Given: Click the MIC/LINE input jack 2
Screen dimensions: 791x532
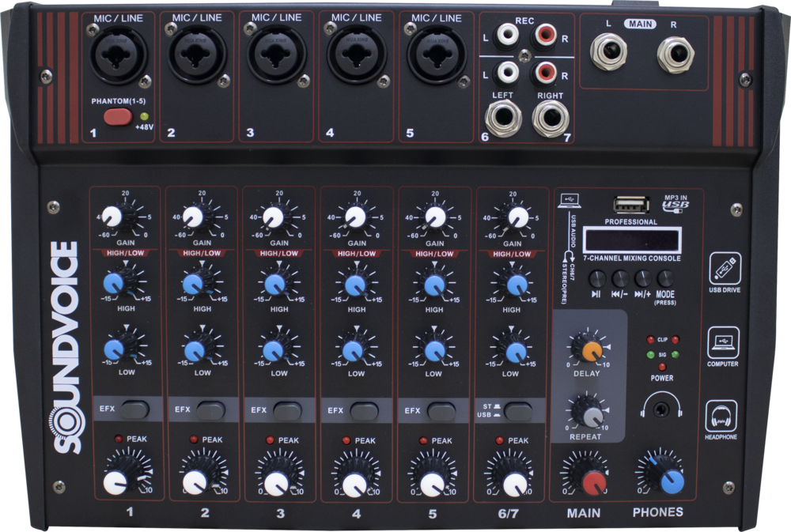Looking at the screenshot, I should click(198, 55).
